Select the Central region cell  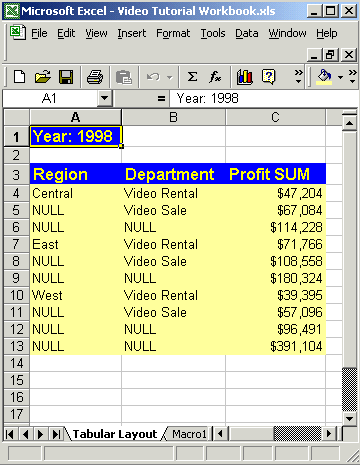click(x=76, y=193)
